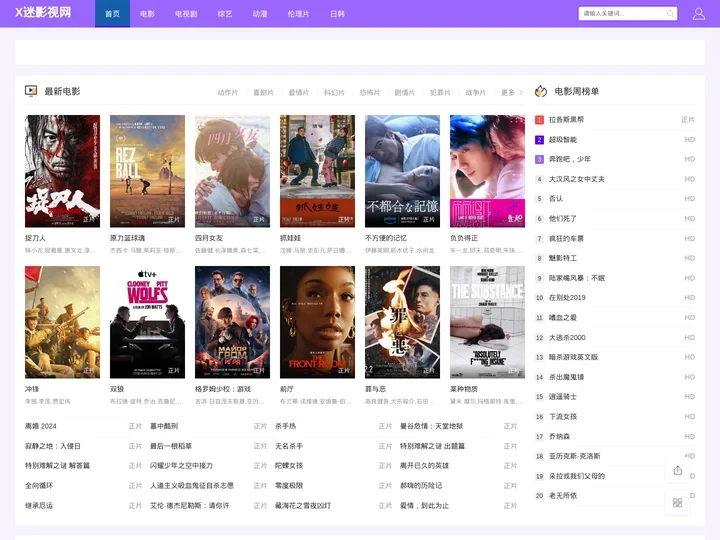This screenshot has width=720, height=540.
Task: Open 藏海花之雪夜囚灯 list entry
Action: tap(303, 506)
